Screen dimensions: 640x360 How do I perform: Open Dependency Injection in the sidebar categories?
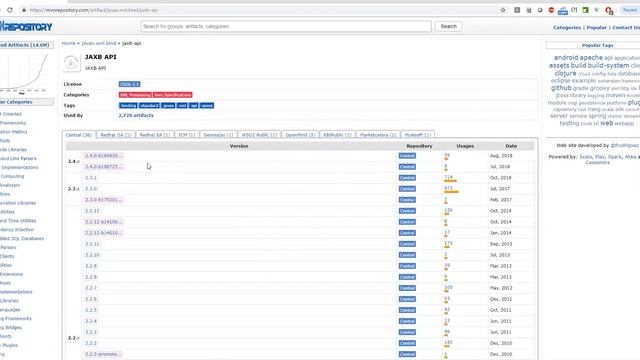click(17, 230)
